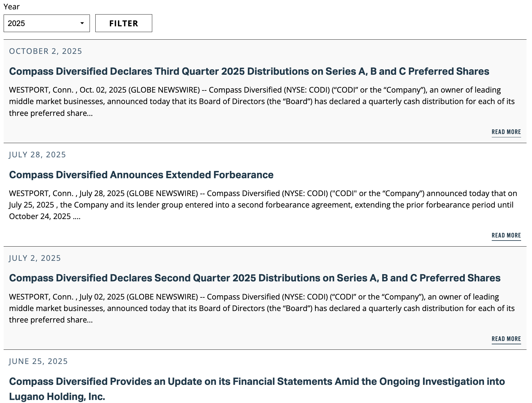Open the Third Quarter 2025 Distributions headline
The height and width of the screenshot is (403, 532).
[249, 71]
